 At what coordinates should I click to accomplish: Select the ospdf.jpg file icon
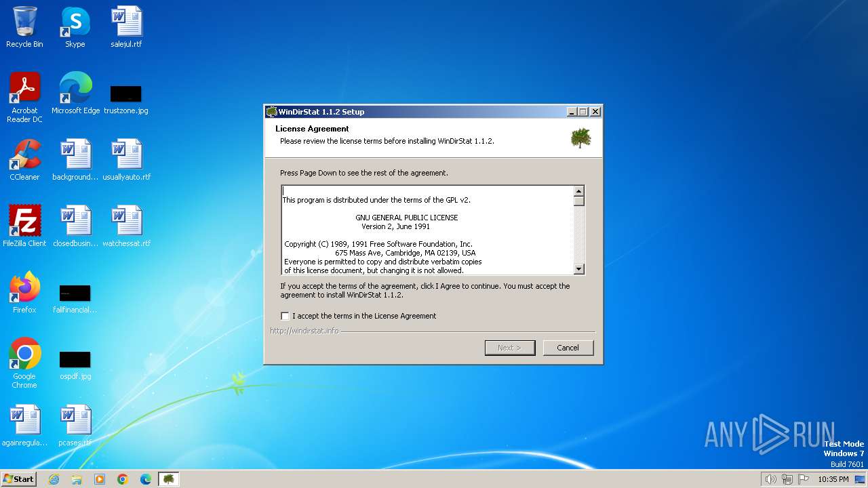[x=75, y=365]
